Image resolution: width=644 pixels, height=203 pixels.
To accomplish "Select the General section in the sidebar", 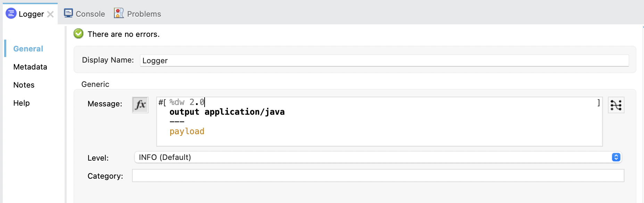I will click(x=28, y=49).
